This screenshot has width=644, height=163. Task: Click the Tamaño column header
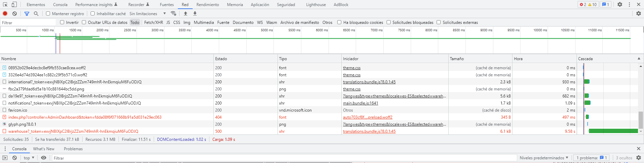pyautogui.click(x=480, y=58)
